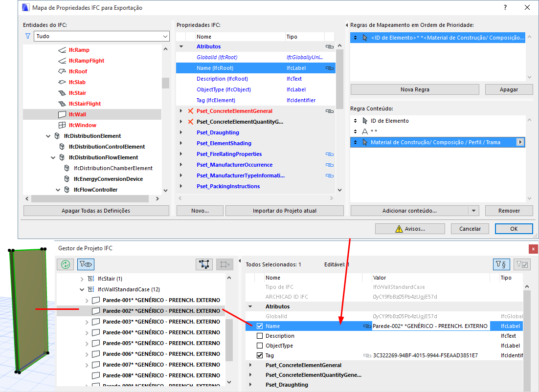This screenshot has width=539, height=392.
Task: Click the Novo... button
Action: click(x=200, y=211)
